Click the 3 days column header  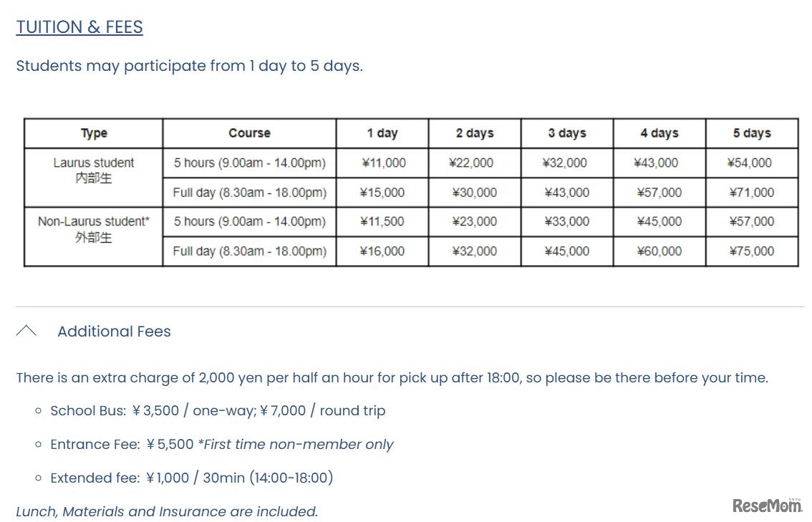567,133
